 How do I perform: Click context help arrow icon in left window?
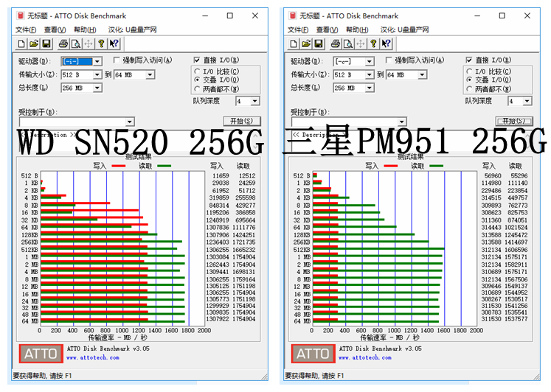[x=114, y=44]
